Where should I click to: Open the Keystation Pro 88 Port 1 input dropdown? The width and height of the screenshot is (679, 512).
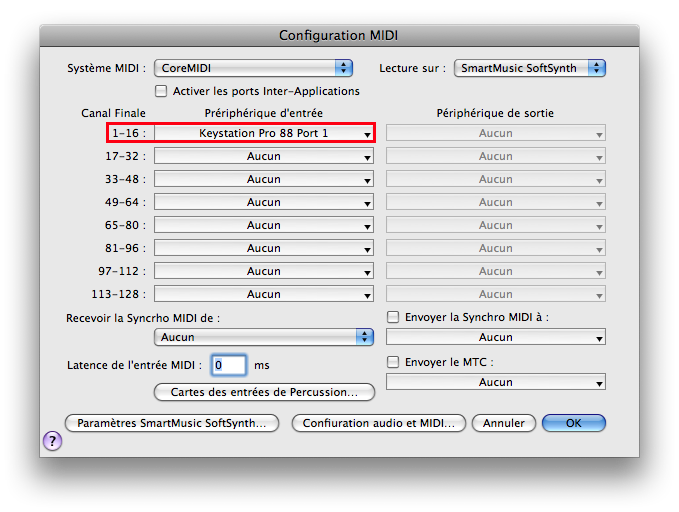coord(264,133)
